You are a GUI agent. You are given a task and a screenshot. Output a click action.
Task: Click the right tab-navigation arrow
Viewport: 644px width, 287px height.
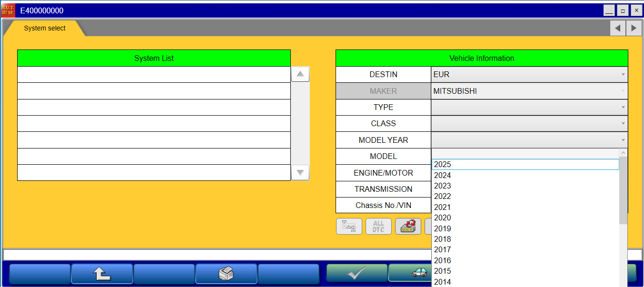634,28
